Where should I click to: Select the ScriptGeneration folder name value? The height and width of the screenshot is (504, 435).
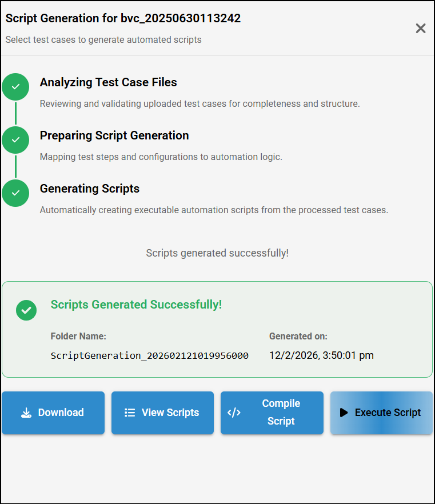pyautogui.click(x=149, y=355)
